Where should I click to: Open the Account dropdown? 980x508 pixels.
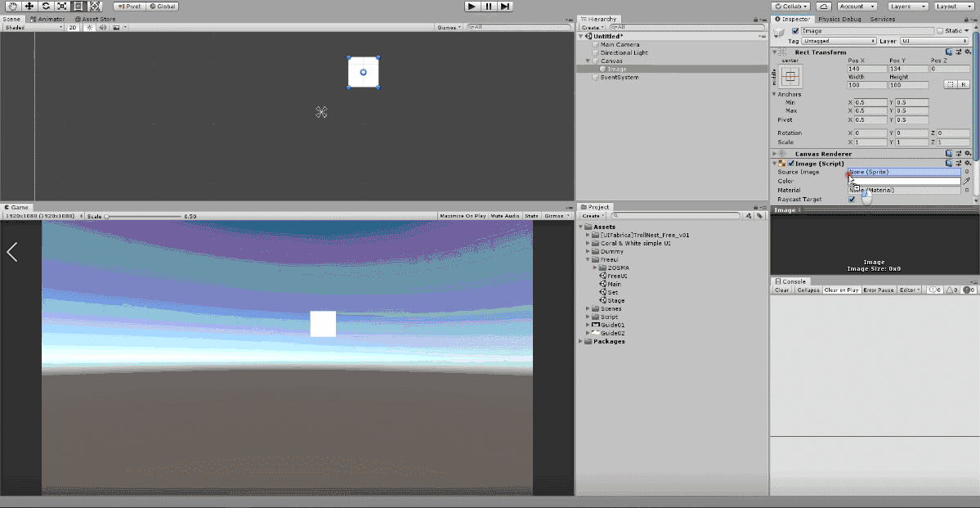pyautogui.click(x=856, y=7)
